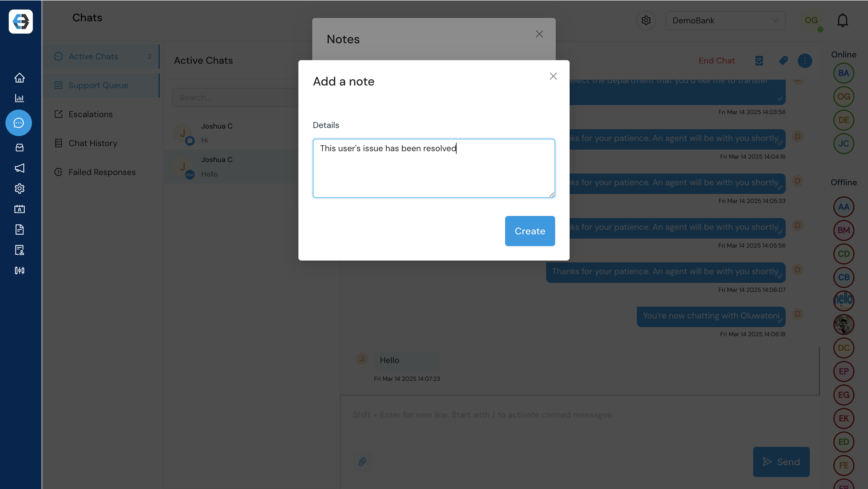The width and height of the screenshot is (868, 489).
Task: Click the message composer text area
Action: tap(580, 415)
